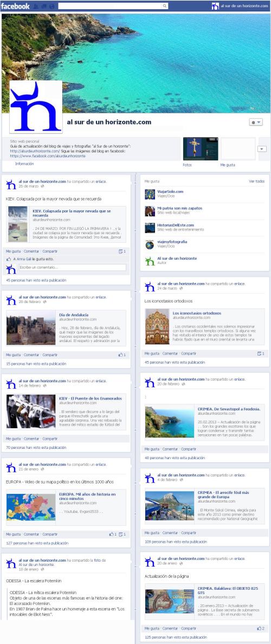Open the gear settings dropdown
This screenshot has height=644, width=271.
click(256, 123)
